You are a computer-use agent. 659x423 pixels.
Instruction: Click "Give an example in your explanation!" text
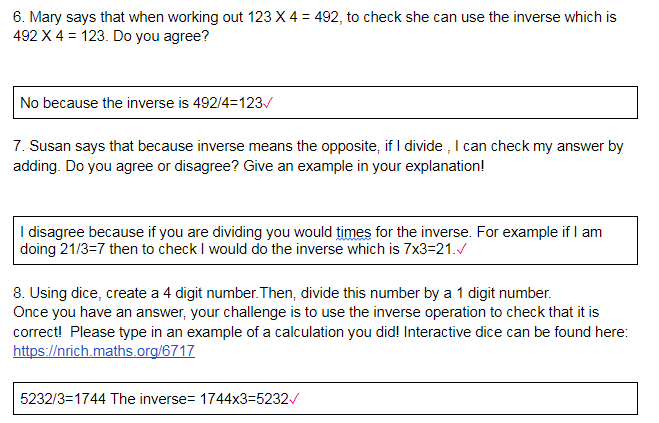click(x=359, y=164)
